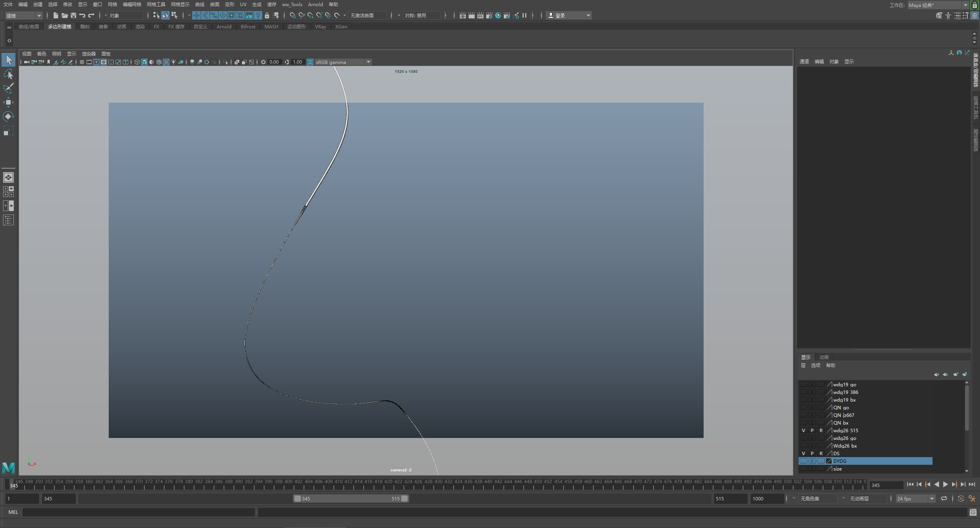Start IPR render with the IPR icon

pyautogui.click(x=480, y=15)
